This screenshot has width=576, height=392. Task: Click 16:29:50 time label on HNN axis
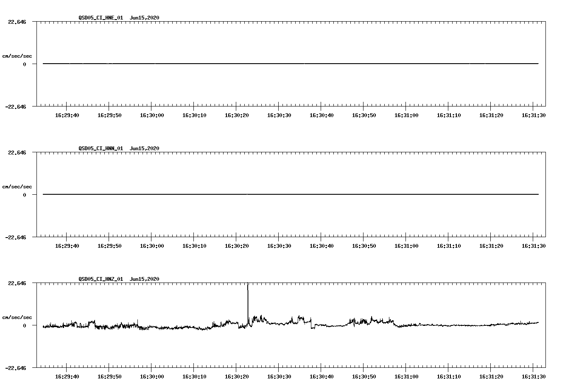109,246
